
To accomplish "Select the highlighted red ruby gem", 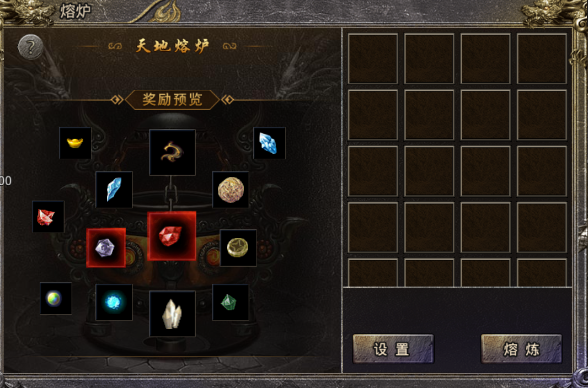I will 172,236.
